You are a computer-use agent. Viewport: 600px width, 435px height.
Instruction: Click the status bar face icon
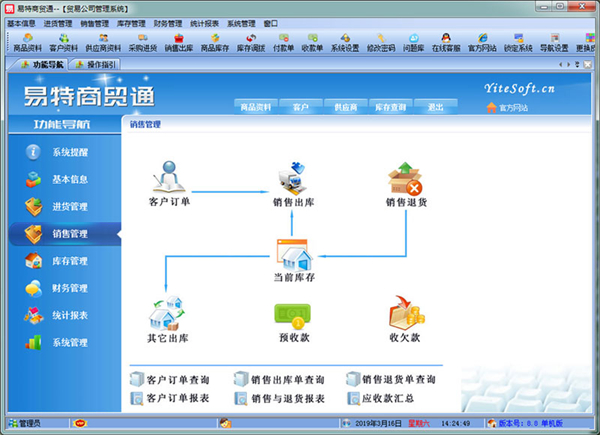coord(225,423)
